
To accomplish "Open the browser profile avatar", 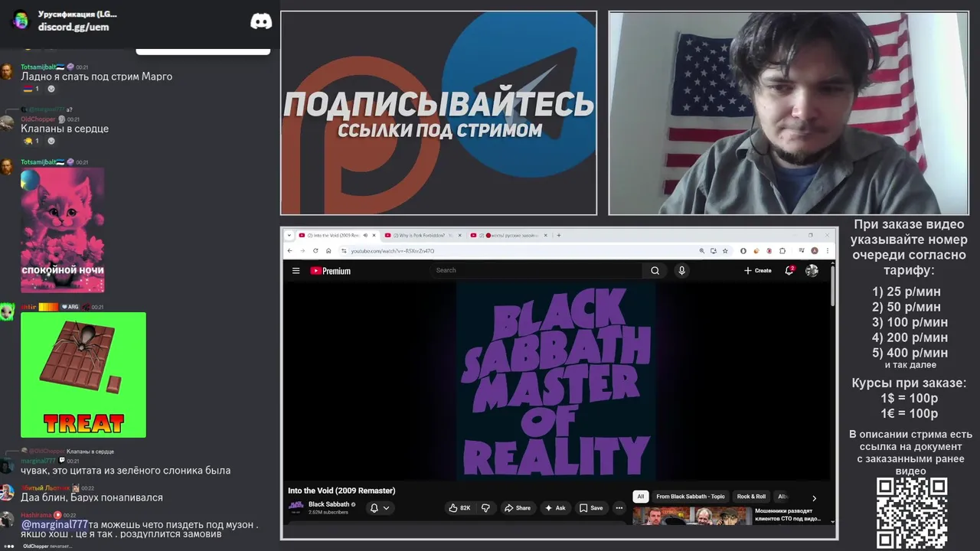I will 815,251.
